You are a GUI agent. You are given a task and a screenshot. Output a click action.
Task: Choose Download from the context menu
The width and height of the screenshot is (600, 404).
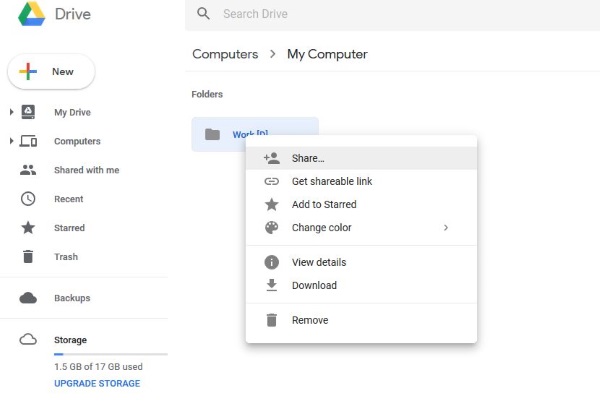click(x=314, y=285)
